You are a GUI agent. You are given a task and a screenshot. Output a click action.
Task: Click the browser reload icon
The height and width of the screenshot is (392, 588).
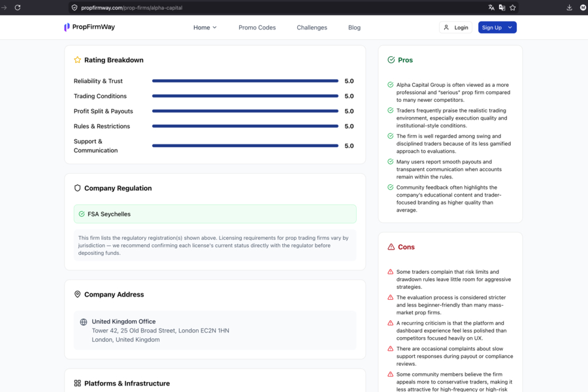pos(18,7)
